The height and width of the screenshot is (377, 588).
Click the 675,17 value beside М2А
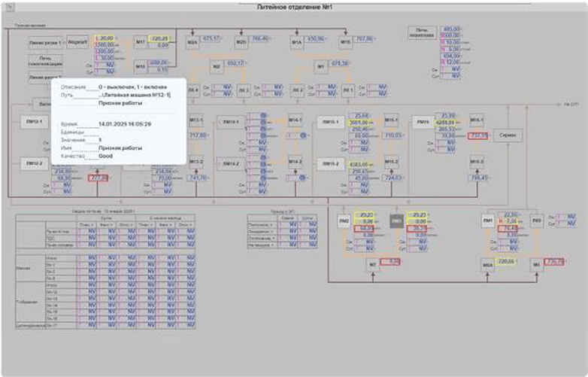[212, 38]
